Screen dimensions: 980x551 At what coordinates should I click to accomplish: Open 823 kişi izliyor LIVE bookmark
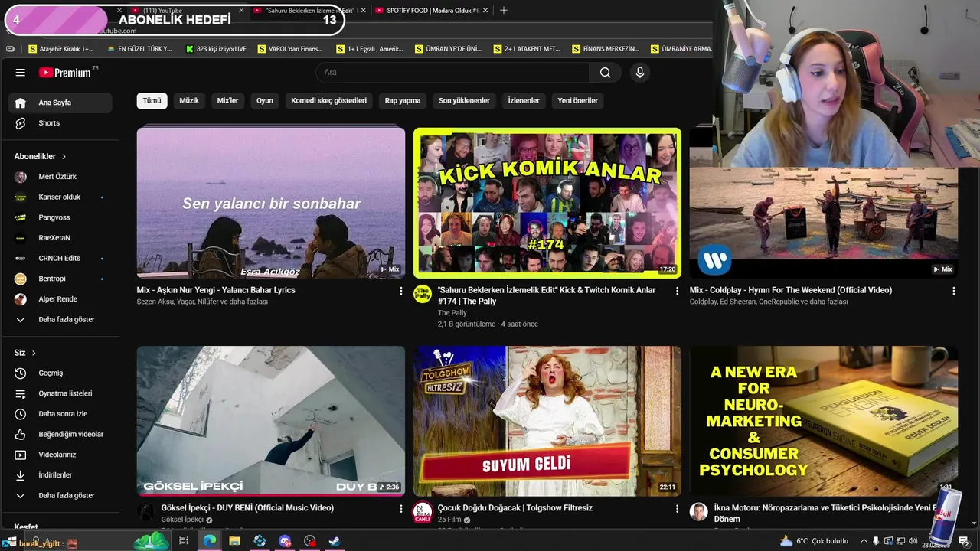tap(217, 49)
